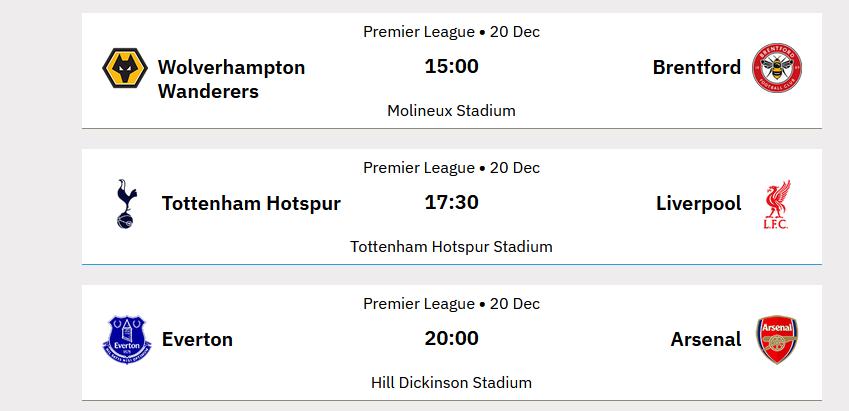Click the Arsenal cannon club badge
The height and width of the screenshot is (411, 849).
pos(777,340)
